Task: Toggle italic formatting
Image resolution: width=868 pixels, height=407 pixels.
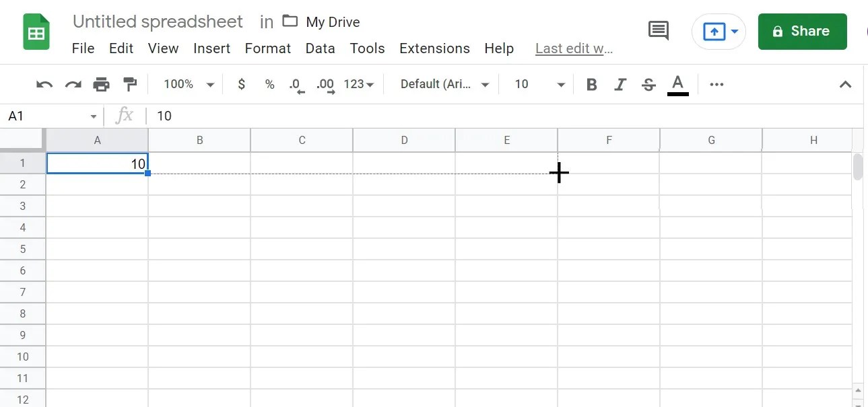Action: (620, 84)
